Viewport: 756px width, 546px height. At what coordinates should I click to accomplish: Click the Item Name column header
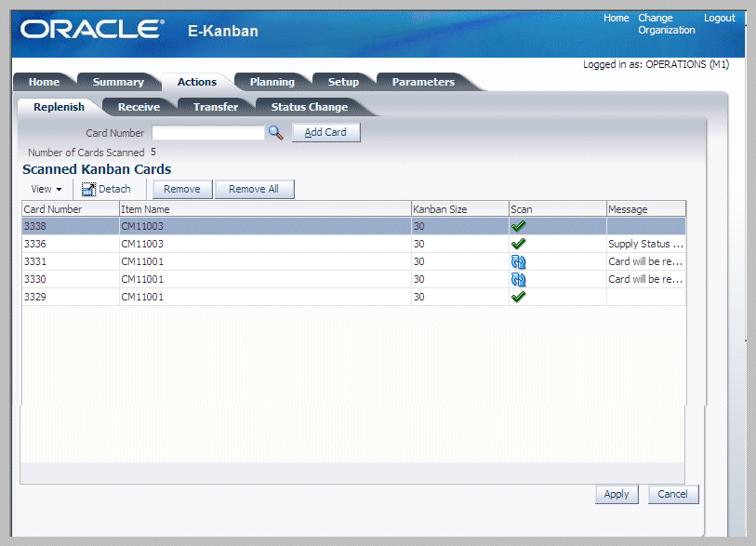coord(265,209)
